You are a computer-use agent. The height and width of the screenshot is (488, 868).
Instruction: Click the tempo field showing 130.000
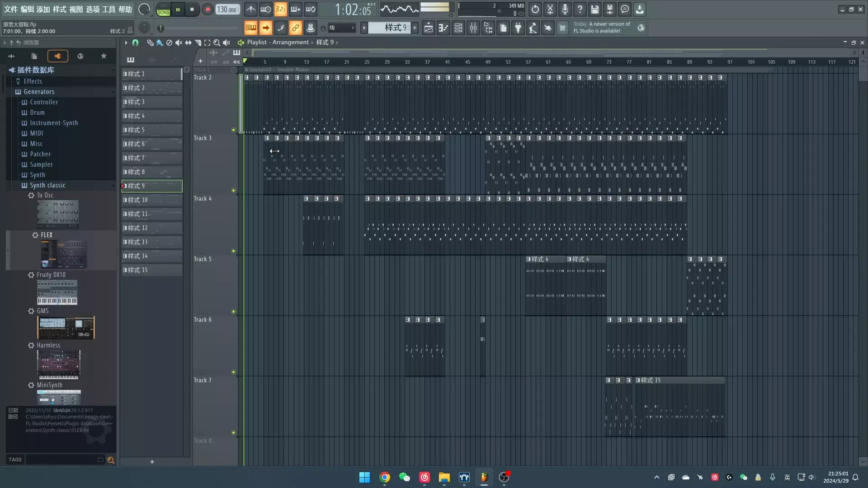(x=227, y=9)
